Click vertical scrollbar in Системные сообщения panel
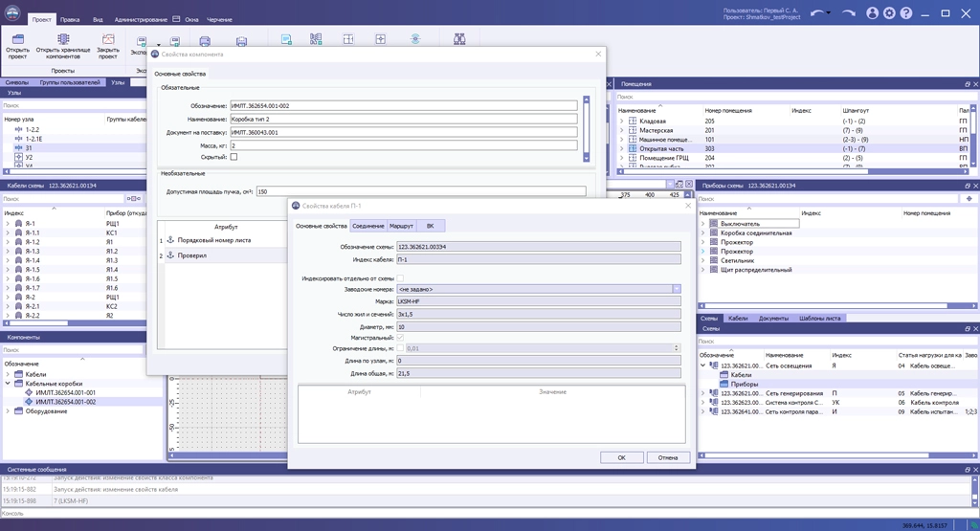The height and width of the screenshot is (531, 980). point(973,492)
